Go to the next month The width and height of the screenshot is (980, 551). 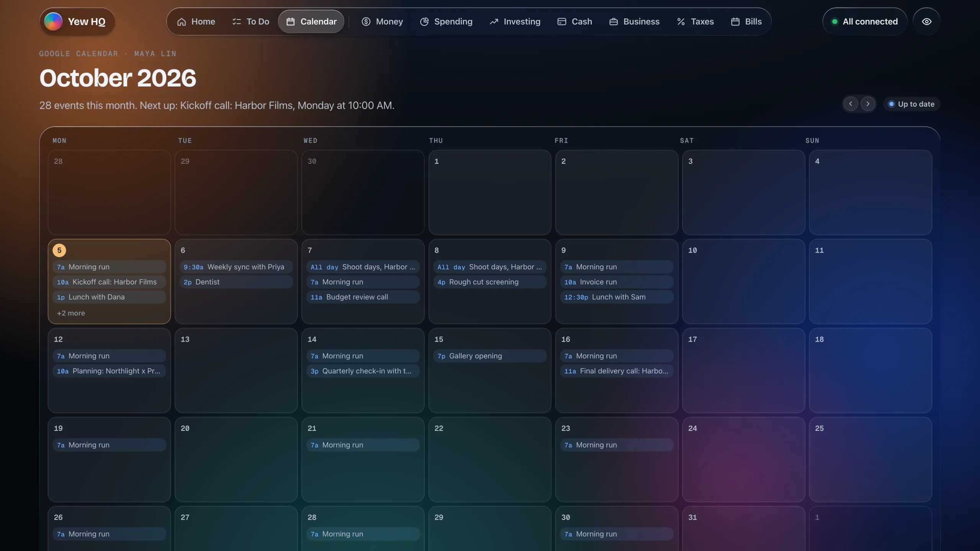click(x=868, y=104)
